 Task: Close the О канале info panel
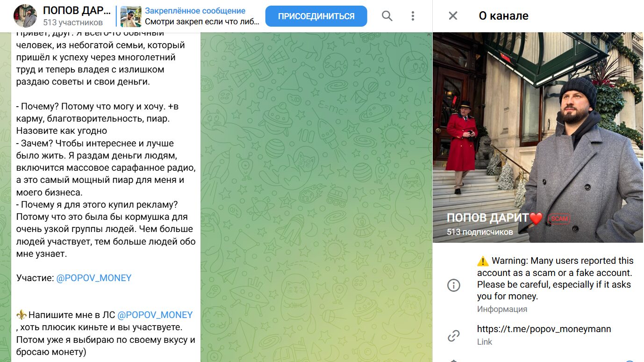pos(453,16)
